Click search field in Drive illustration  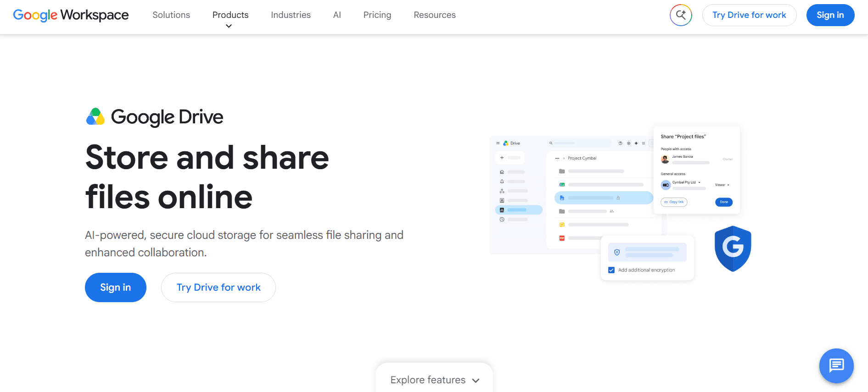click(580, 143)
